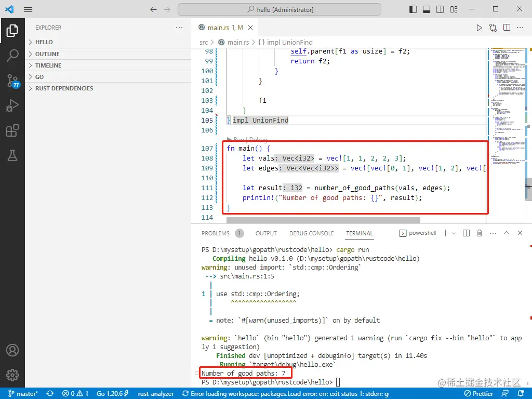Place cursor on line number 111
The height and width of the screenshot is (399, 532).
[207, 188]
